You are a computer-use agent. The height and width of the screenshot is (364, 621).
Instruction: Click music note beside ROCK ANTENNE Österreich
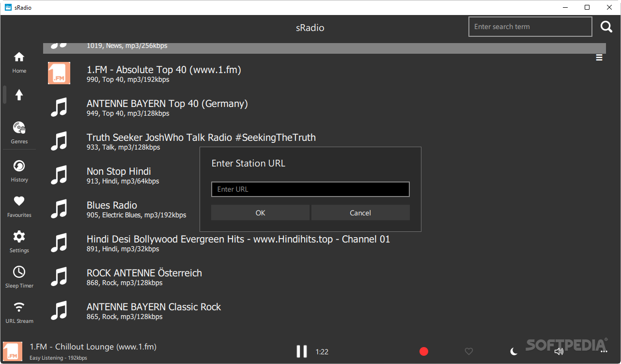(59, 276)
